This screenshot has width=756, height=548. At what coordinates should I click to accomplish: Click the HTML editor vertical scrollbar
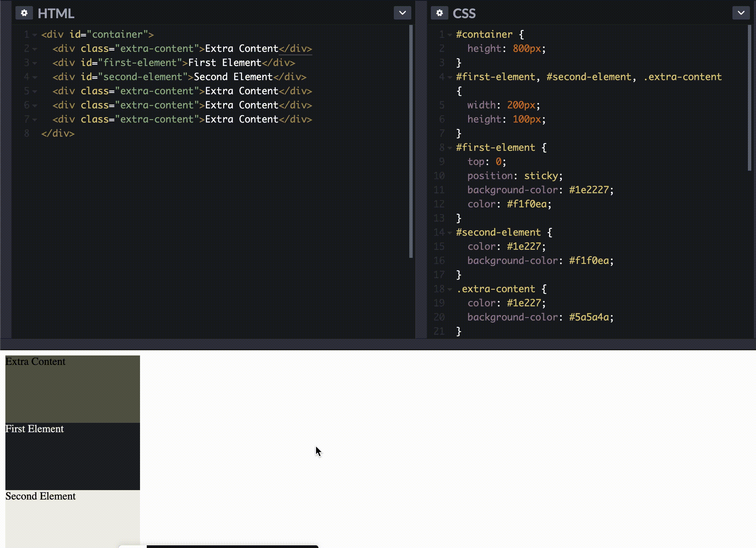411,141
